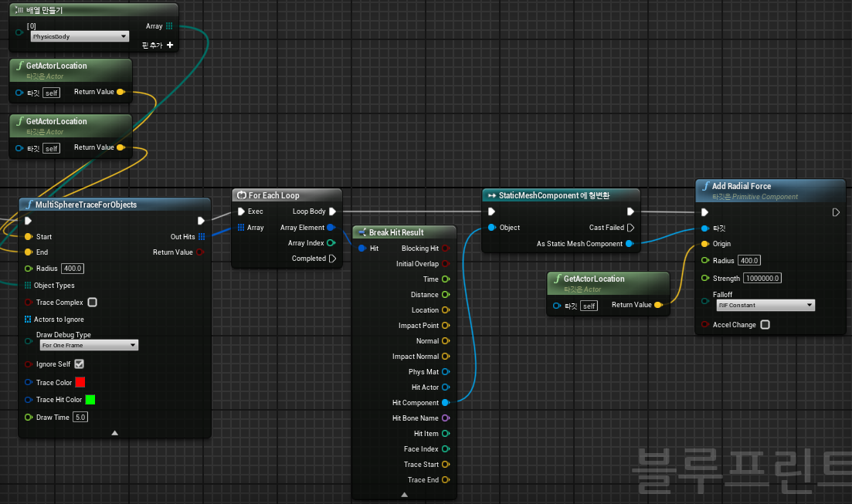The height and width of the screenshot is (504, 852).
Task: Collapse advanced pins on Break Hit Result node
Action: click(404, 495)
